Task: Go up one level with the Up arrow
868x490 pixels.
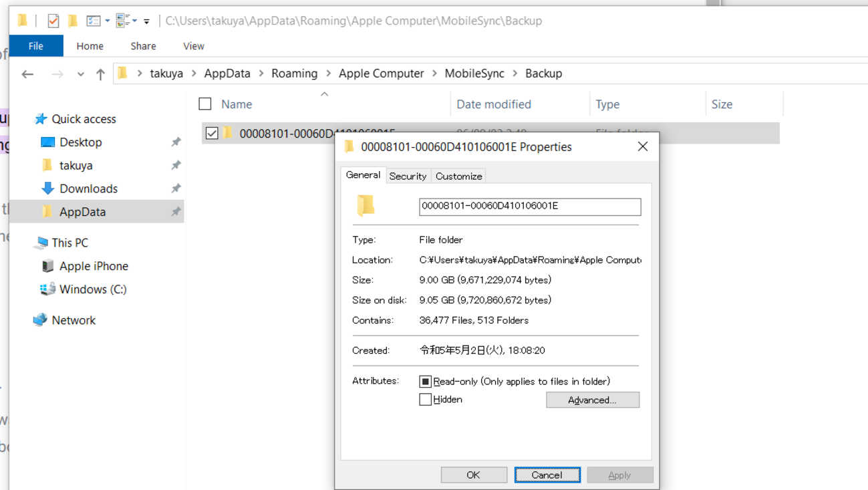Action: coord(100,74)
